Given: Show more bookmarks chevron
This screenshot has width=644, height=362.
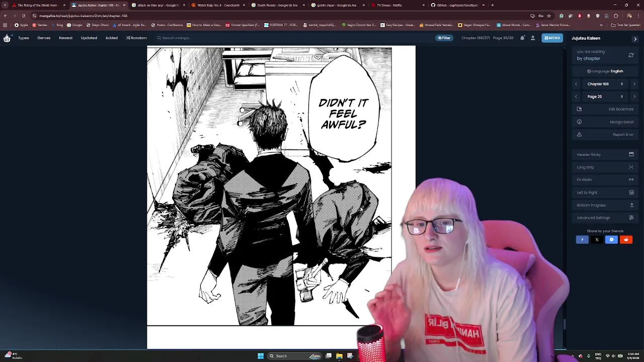Looking at the screenshot, I should point(601,25).
